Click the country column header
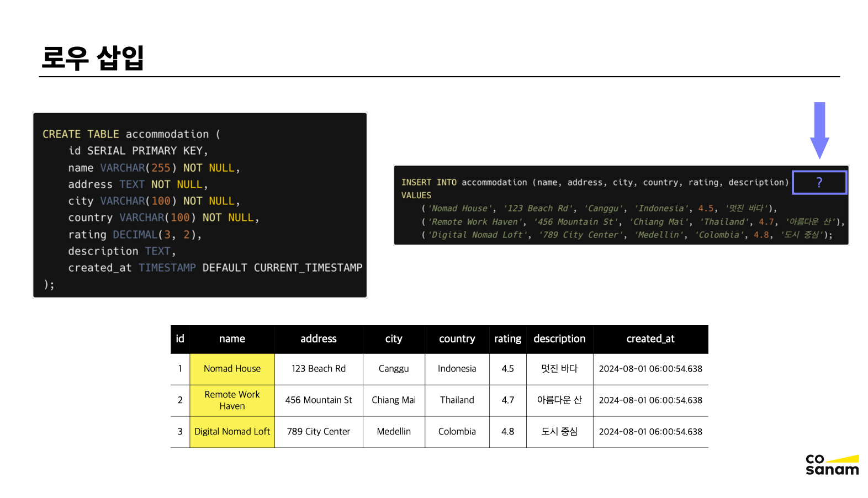Image resolution: width=868 pixels, height=498 pixels. click(x=457, y=339)
